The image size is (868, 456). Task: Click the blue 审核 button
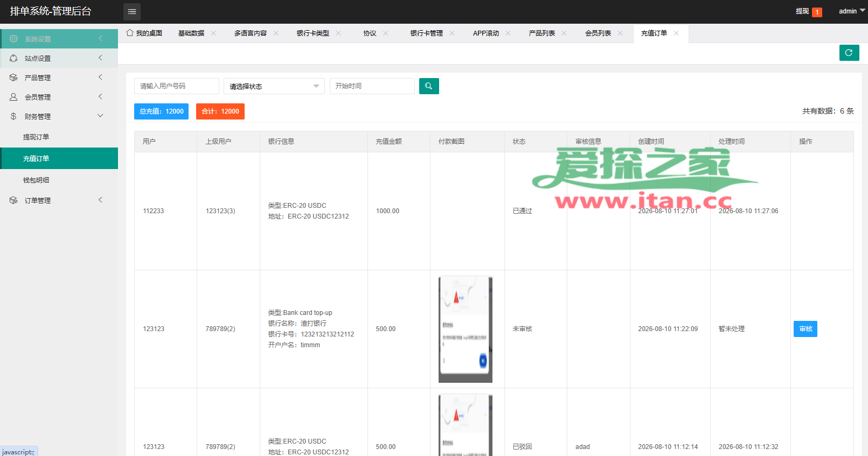pos(805,329)
